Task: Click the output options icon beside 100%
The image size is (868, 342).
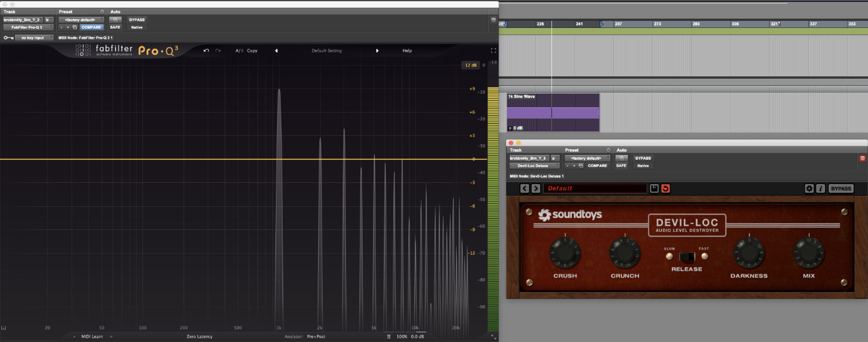Action: [389, 337]
